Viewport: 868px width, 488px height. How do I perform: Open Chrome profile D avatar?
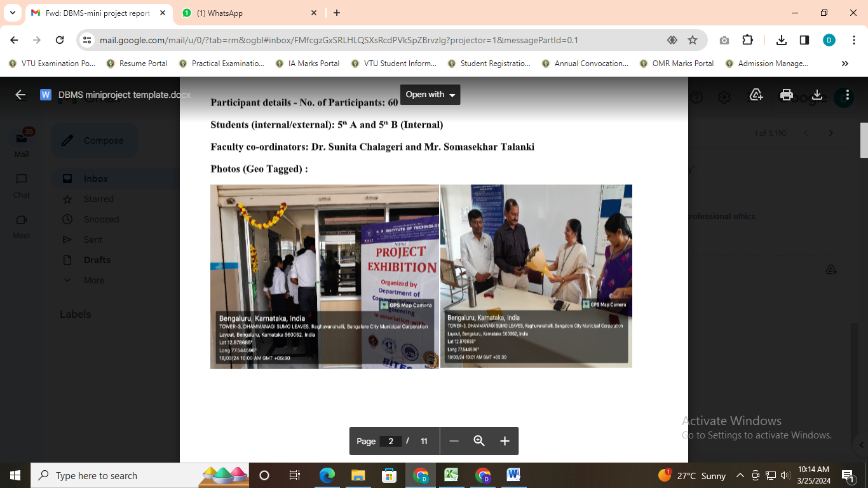[x=829, y=40]
